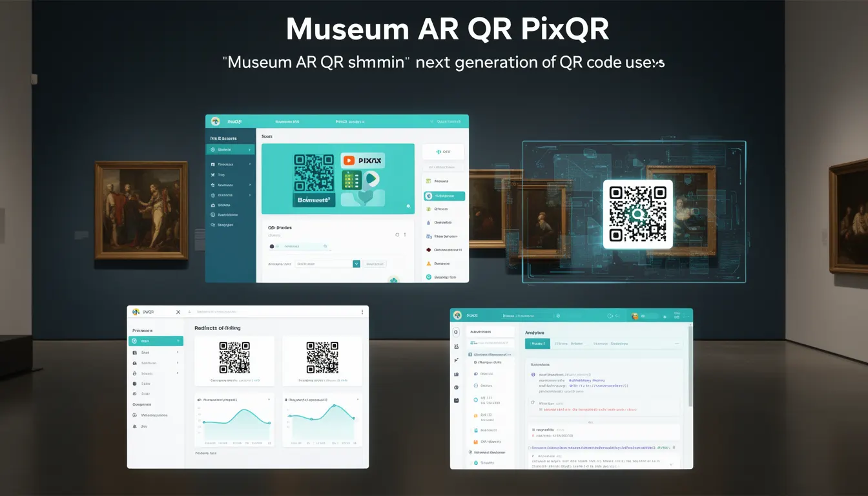The image size is (868, 496).
Task: Select the highlighted teal item in the main dashboard sidebar
Action: point(230,149)
